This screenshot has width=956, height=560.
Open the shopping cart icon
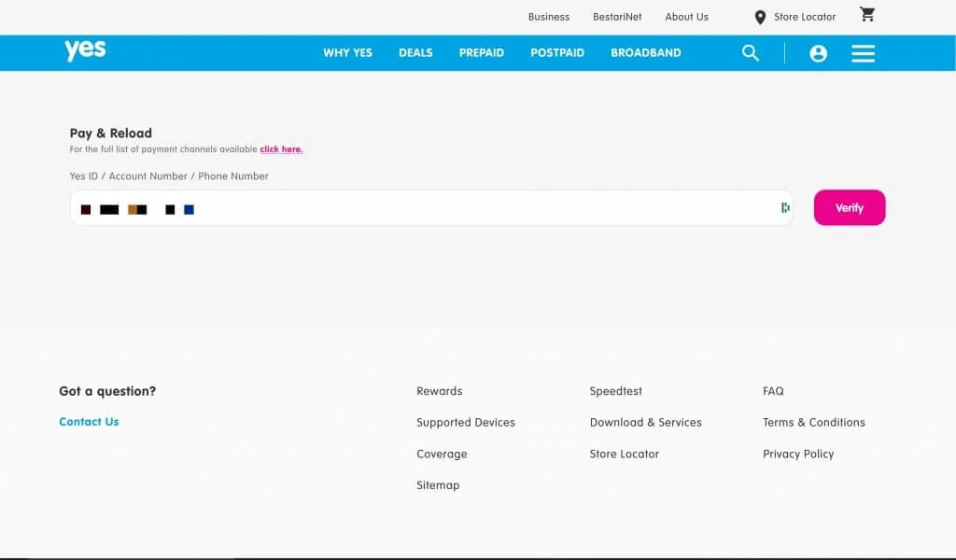tap(867, 15)
